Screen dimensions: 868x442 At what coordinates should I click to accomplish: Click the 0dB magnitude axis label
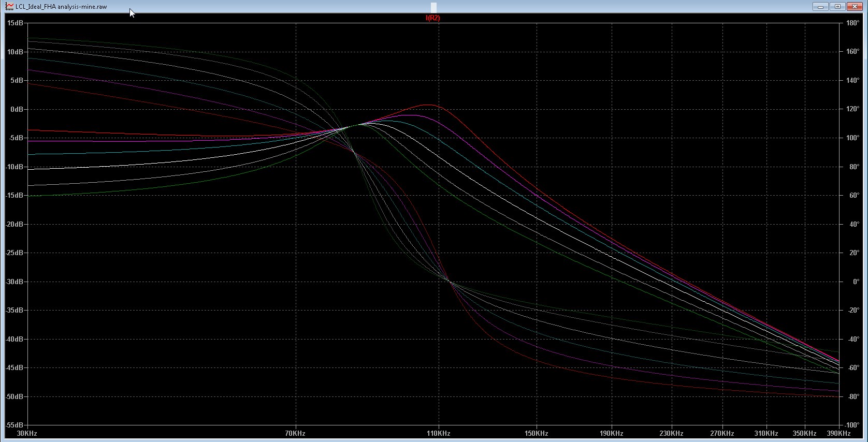(x=17, y=109)
